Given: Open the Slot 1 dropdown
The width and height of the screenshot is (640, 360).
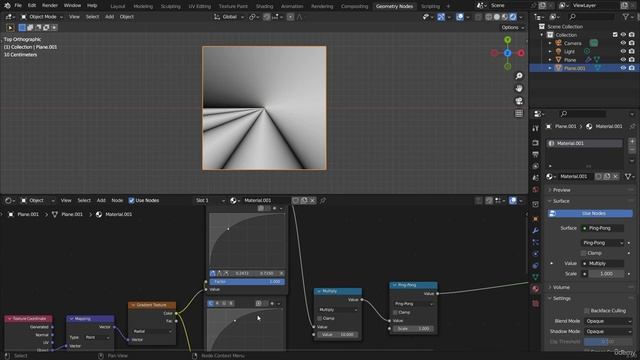Looking at the screenshot, I should (x=210, y=200).
